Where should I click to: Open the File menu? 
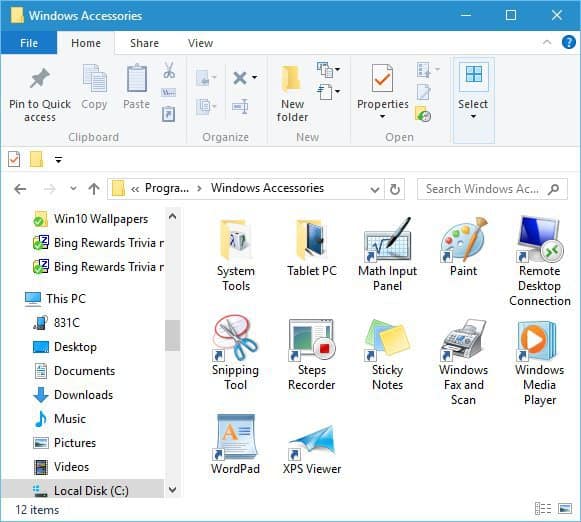point(29,43)
